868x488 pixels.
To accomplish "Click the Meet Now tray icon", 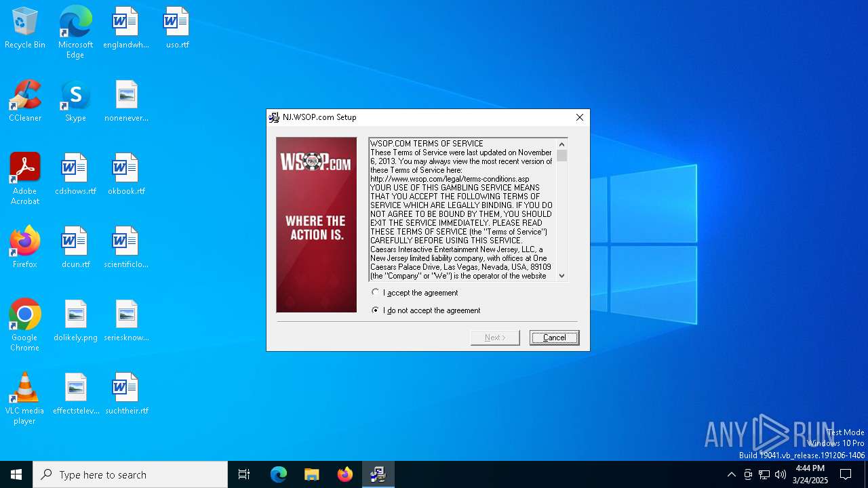I will 748,474.
